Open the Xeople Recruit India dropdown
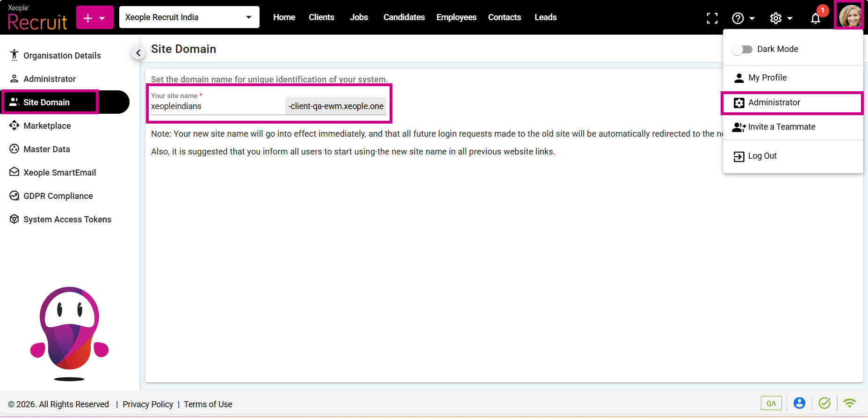The image size is (868, 418). [x=189, y=17]
